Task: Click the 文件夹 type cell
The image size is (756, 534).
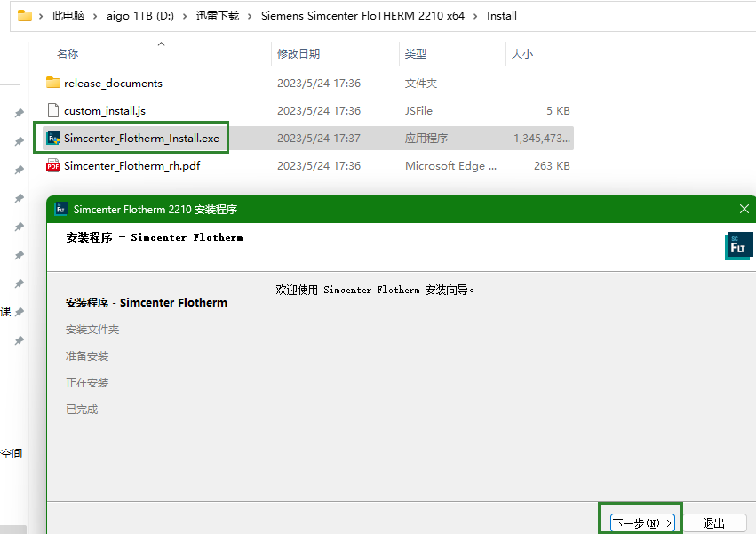Action: pos(421,83)
